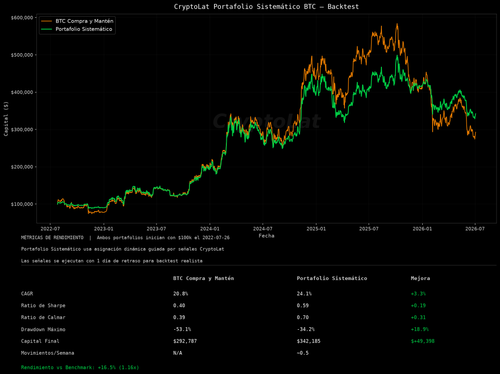Click the '2024-01' x-axis date label
Viewport: 500px width, 374px height.
coord(210,229)
